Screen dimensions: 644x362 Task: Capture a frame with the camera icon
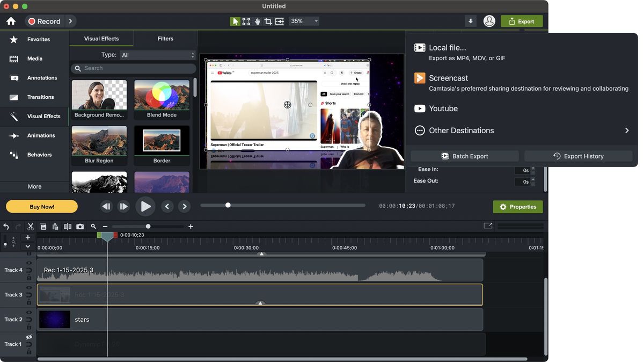point(80,226)
